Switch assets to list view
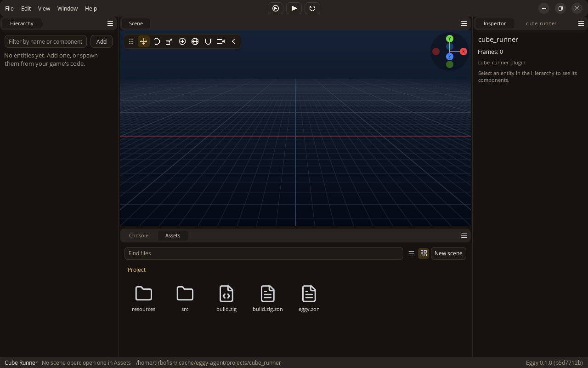Viewport: 588px width, 368px height. (x=411, y=253)
